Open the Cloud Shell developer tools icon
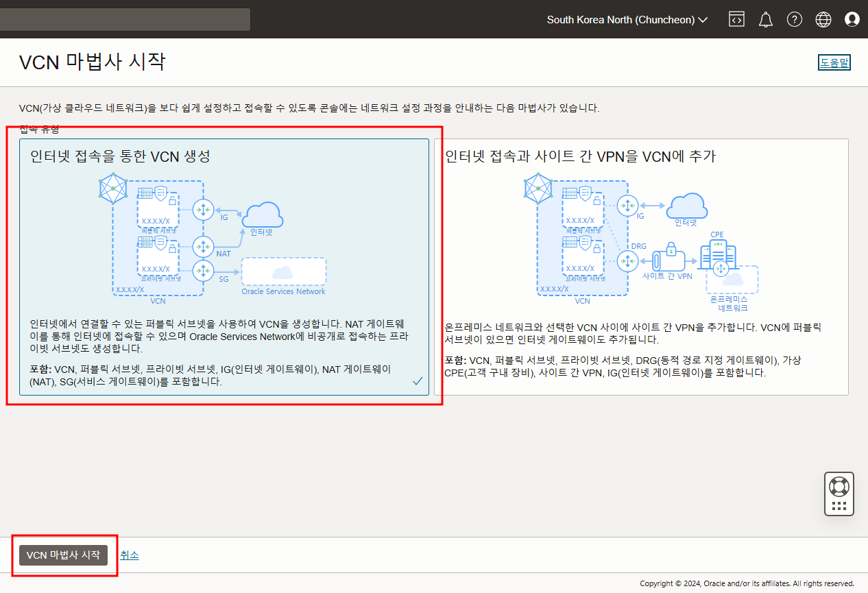 pyautogui.click(x=736, y=19)
